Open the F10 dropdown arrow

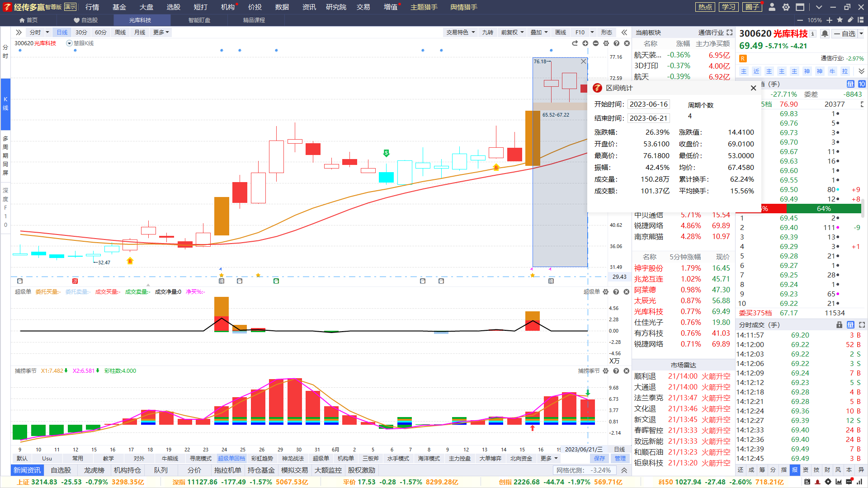592,33
